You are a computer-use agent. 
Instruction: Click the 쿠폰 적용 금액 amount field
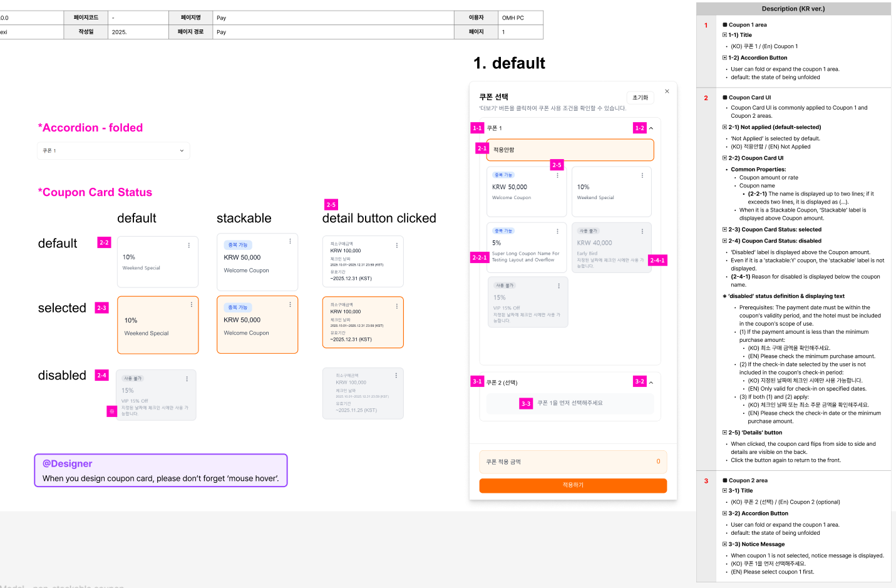(572, 462)
